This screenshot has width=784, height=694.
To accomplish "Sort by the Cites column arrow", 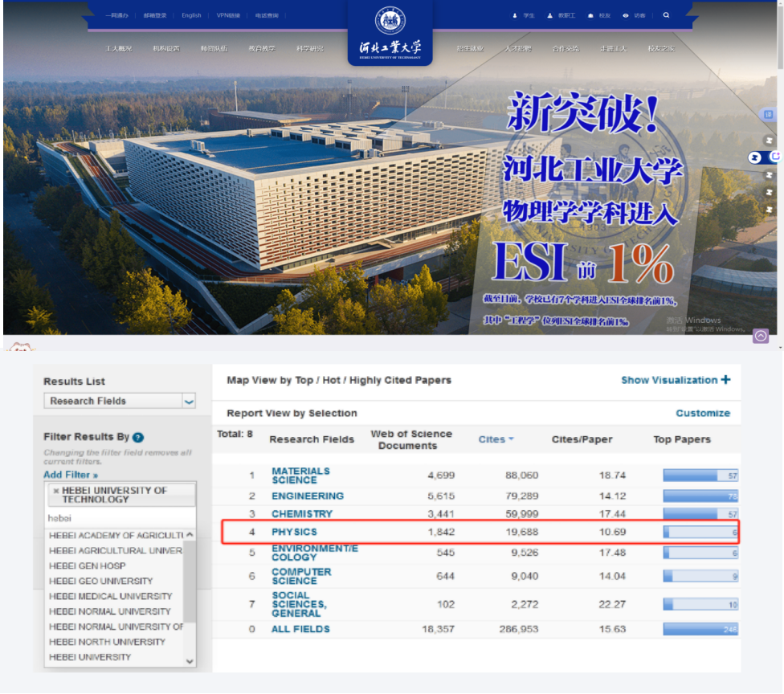I will pyautogui.click(x=510, y=439).
